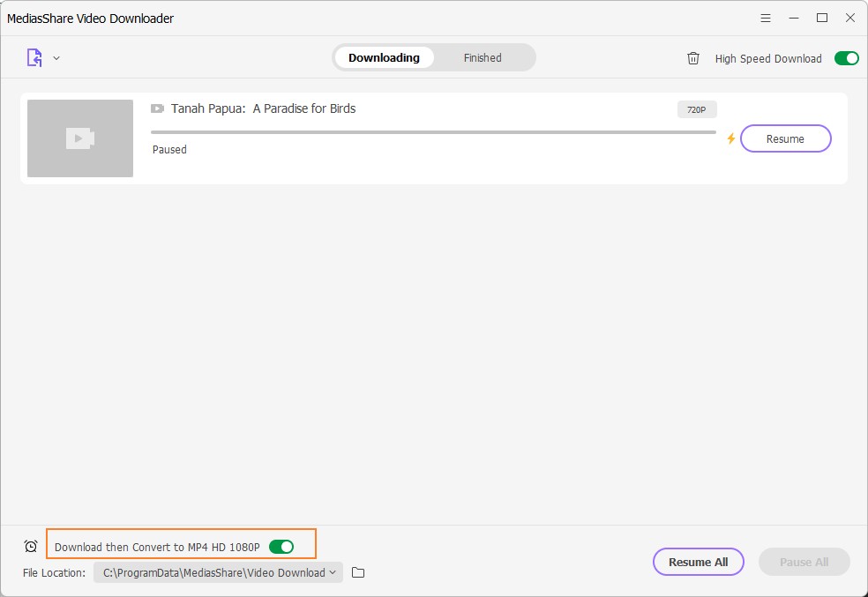
Task: Click the download progress bar
Action: click(x=433, y=132)
